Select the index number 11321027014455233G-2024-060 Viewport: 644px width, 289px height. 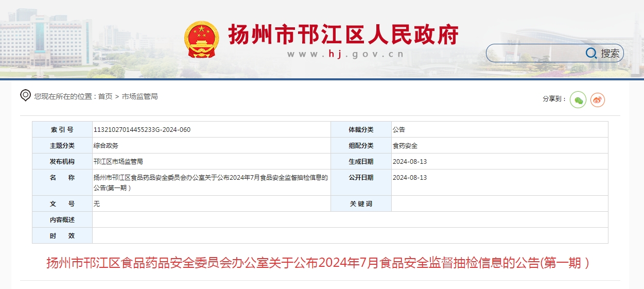click(x=142, y=130)
